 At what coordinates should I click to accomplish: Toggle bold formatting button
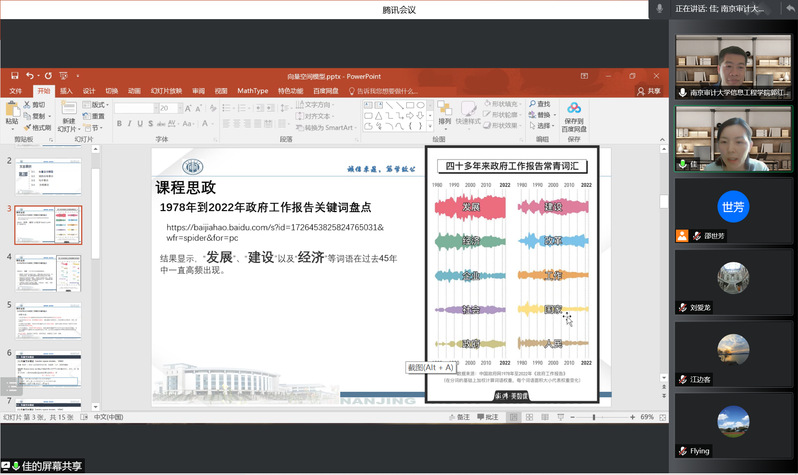tap(119, 124)
